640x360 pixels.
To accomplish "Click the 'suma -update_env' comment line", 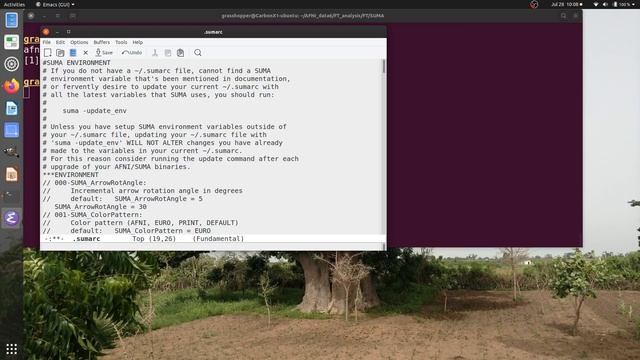I will 84,111.
